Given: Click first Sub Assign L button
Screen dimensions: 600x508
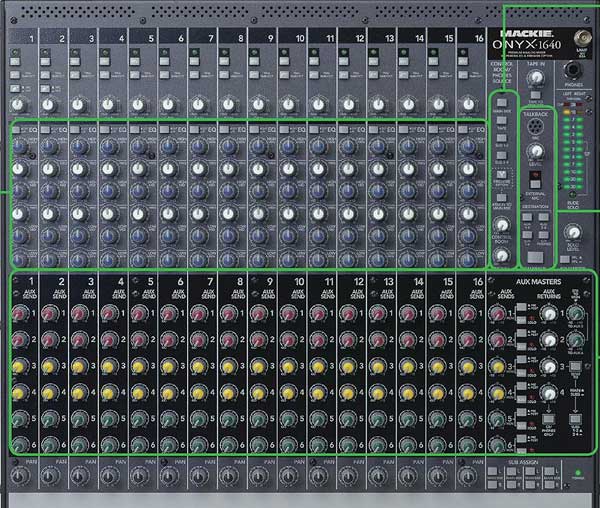Looking at the screenshot, I should point(492,471).
